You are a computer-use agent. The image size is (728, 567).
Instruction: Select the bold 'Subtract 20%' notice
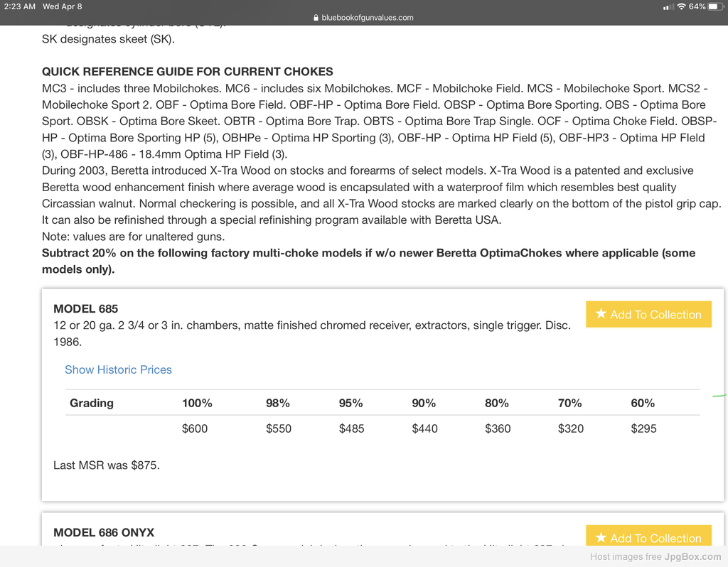click(369, 261)
